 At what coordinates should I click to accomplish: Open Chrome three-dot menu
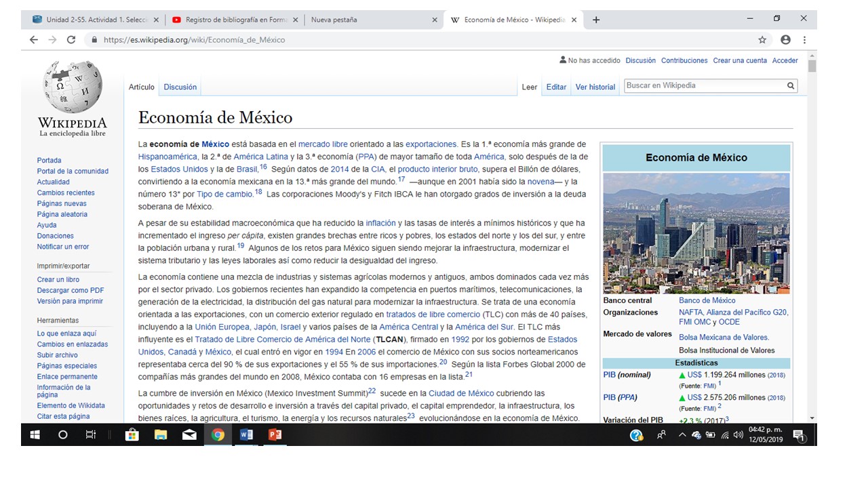tap(805, 40)
